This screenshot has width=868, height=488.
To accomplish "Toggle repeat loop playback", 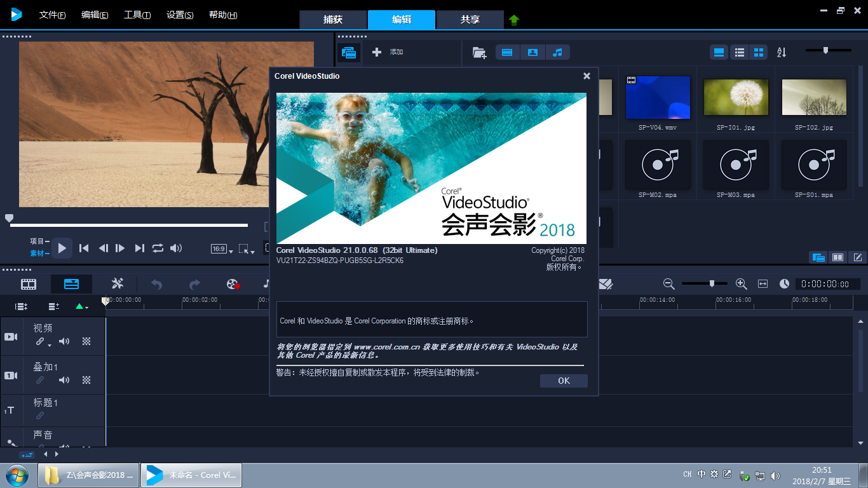I will click(158, 248).
